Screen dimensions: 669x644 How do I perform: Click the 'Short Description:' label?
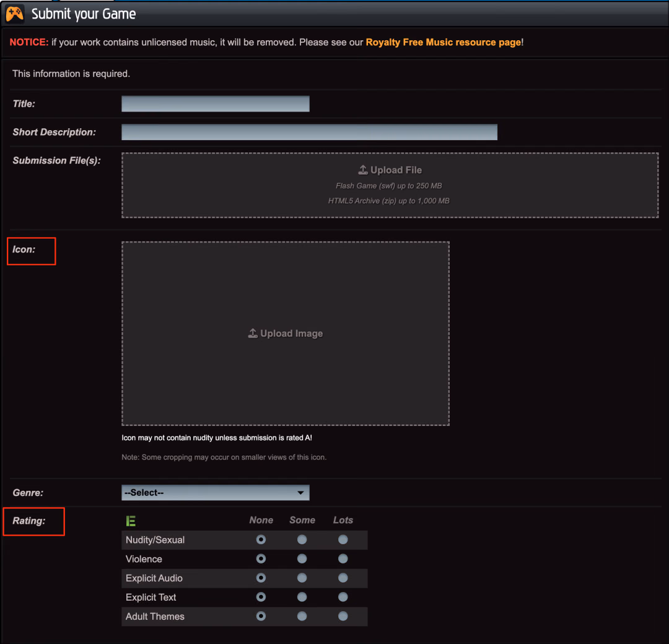point(54,133)
